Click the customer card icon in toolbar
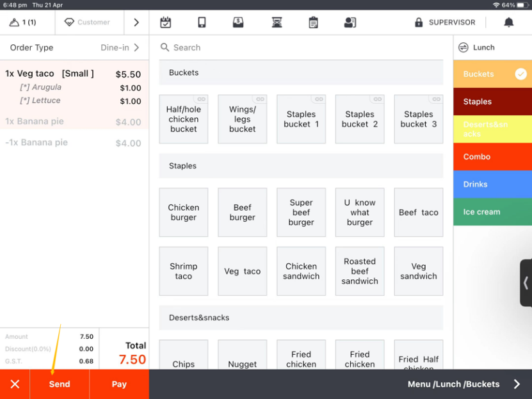 pyautogui.click(x=350, y=22)
